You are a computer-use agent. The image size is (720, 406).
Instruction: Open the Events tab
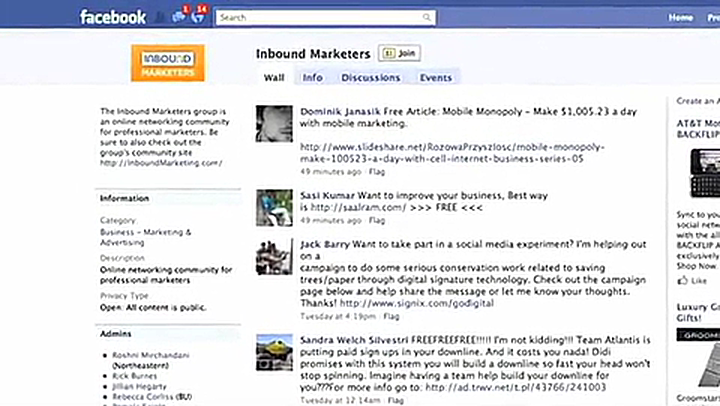[436, 77]
